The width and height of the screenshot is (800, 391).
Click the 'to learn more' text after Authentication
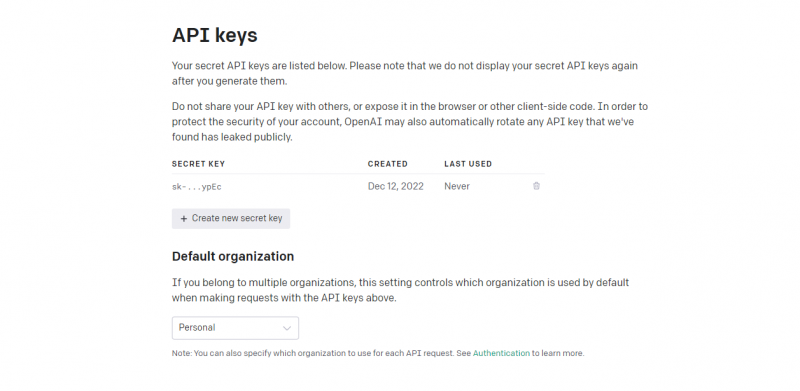[558, 353]
